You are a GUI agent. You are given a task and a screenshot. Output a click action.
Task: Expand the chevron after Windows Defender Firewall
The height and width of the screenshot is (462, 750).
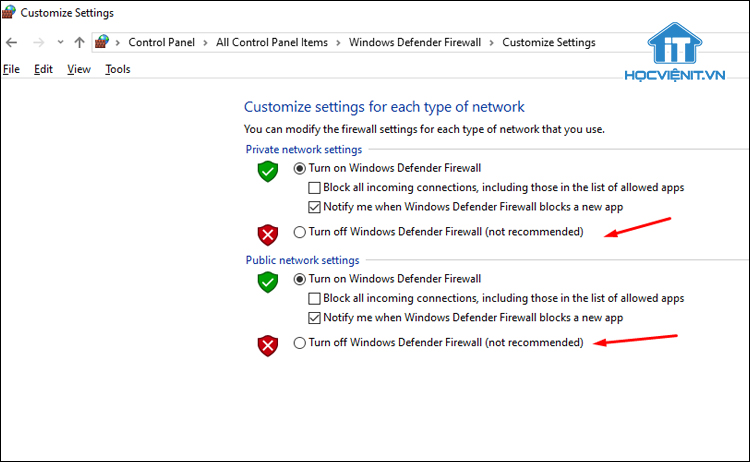click(491, 43)
